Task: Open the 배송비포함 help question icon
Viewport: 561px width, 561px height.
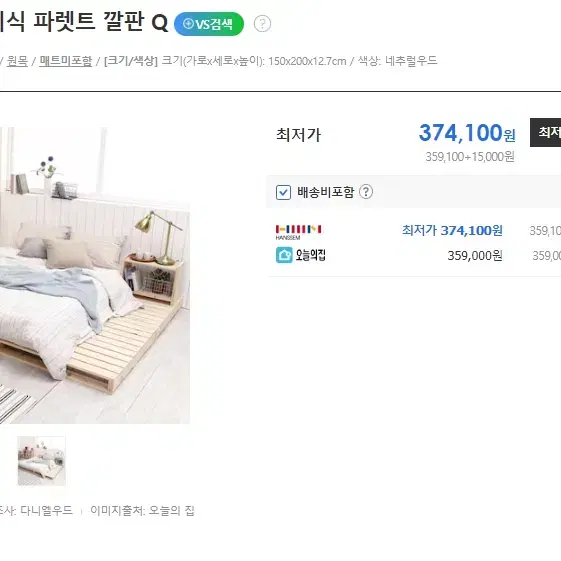Action: [x=366, y=192]
